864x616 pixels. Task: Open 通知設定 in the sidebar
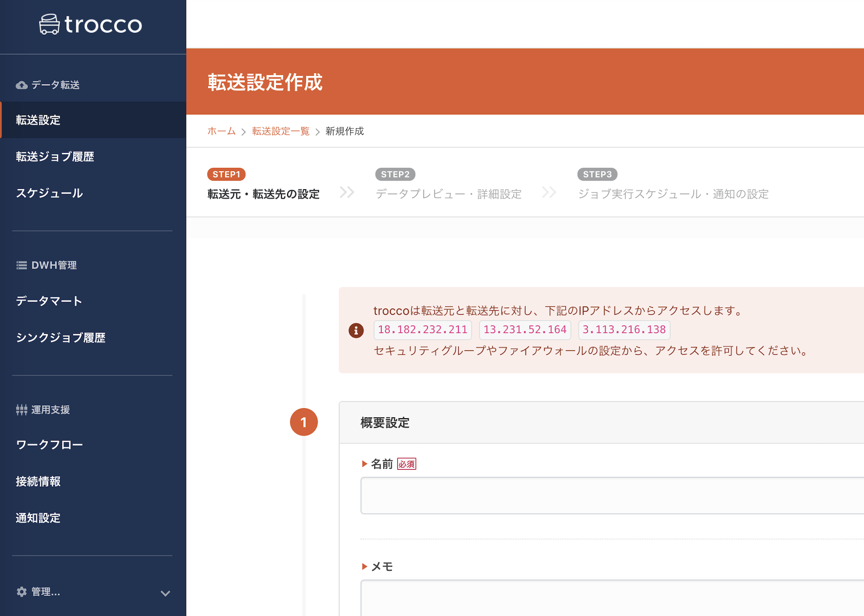[x=38, y=518]
